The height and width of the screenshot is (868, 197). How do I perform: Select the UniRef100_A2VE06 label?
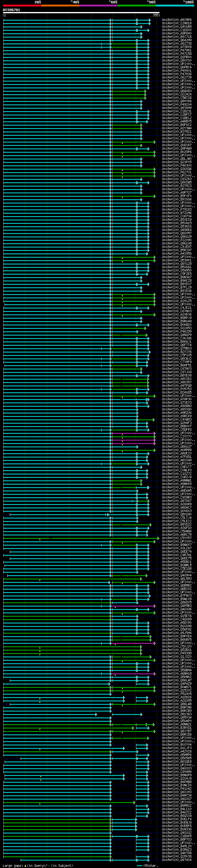click(177, 314)
